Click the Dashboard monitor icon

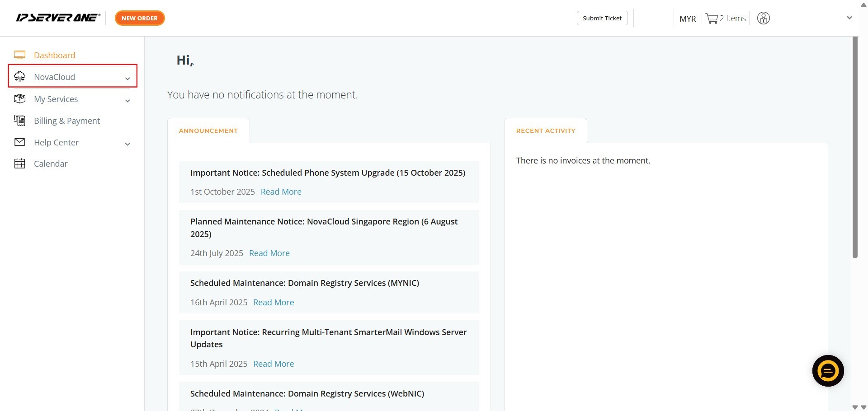pos(19,55)
